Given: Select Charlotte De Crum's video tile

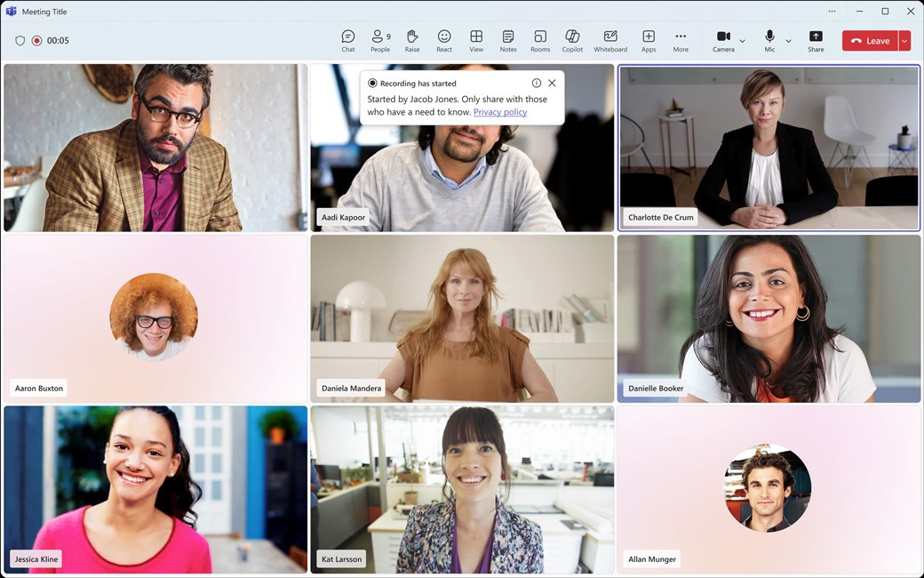Looking at the screenshot, I should (x=769, y=147).
